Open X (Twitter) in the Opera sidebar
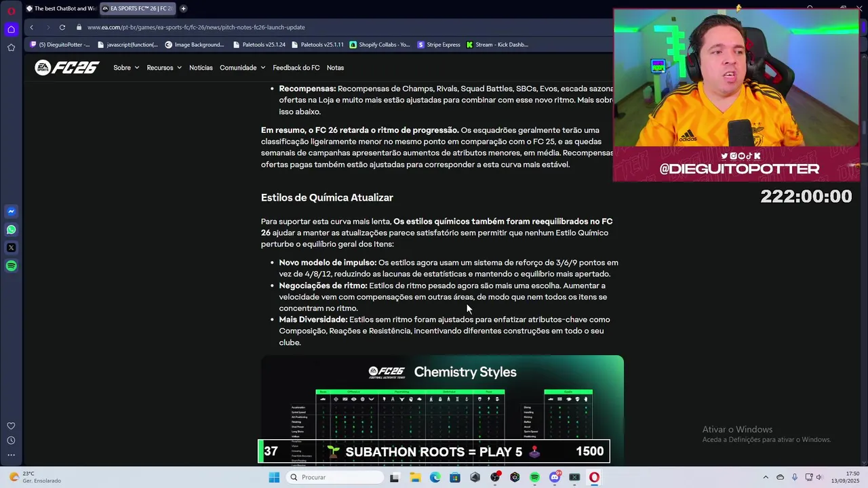 click(11, 248)
